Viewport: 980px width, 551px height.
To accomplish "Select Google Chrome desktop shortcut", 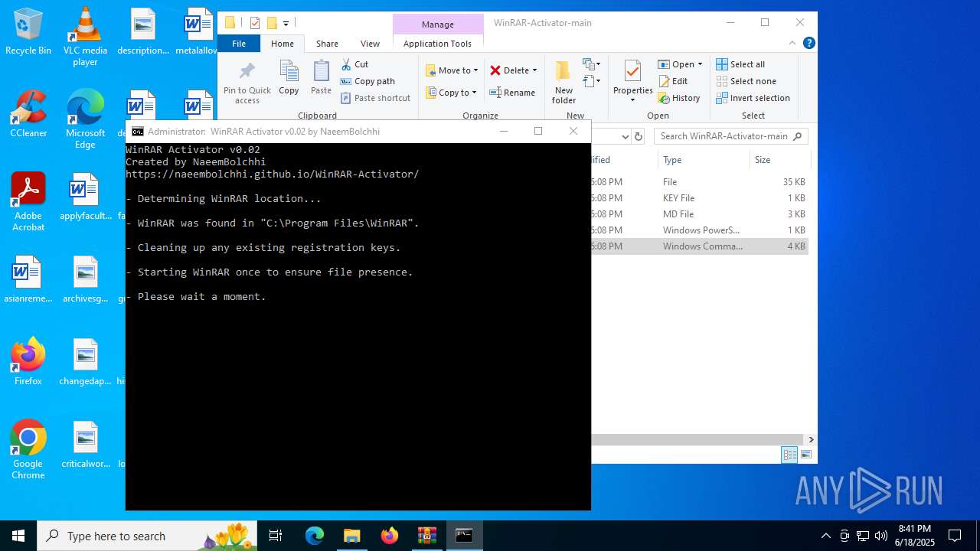I will coord(28,450).
